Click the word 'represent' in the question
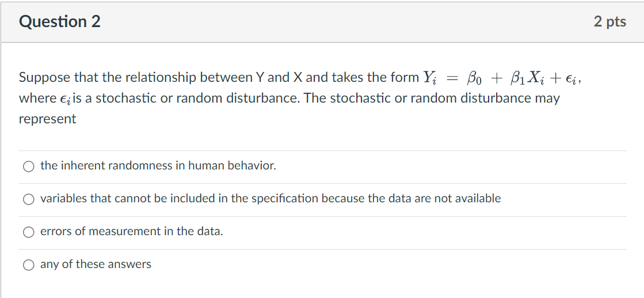Viewport: 644px width, 298px height. (47, 119)
